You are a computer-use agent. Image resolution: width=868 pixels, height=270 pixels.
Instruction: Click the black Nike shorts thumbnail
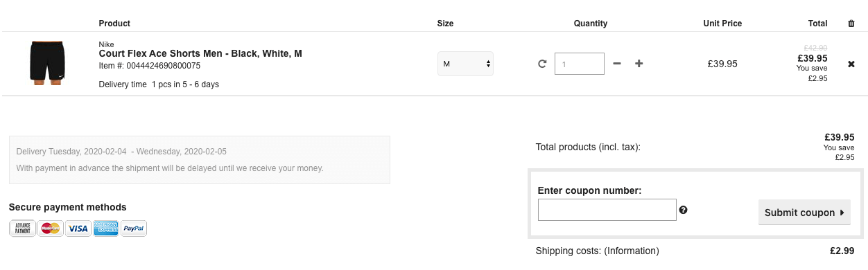tap(47, 63)
